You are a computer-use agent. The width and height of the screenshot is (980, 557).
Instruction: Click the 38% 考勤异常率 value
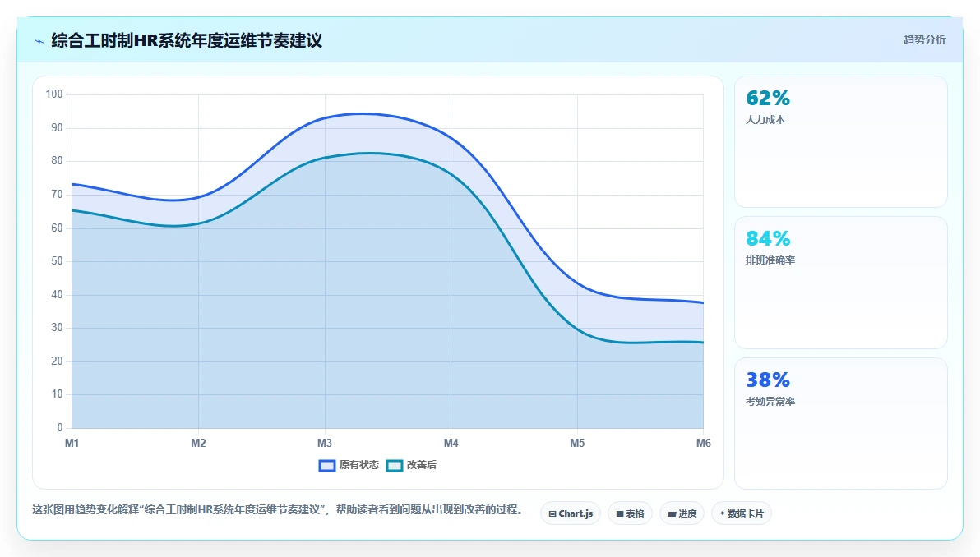tap(768, 380)
